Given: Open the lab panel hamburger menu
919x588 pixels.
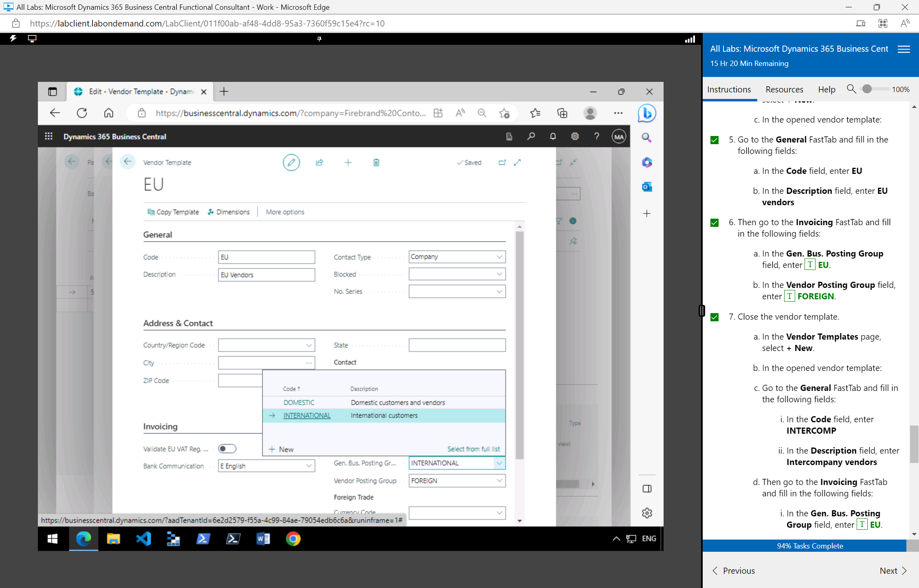Looking at the screenshot, I should coord(904,49).
